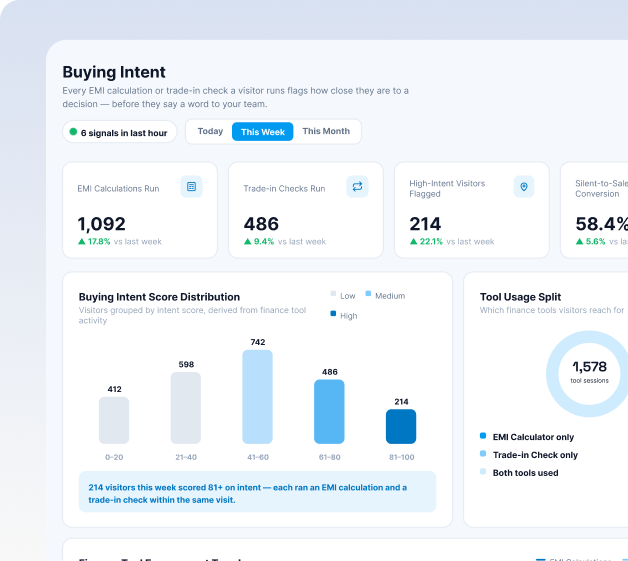Click the 17.8% change text
The image size is (628, 561).
(99, 241)
